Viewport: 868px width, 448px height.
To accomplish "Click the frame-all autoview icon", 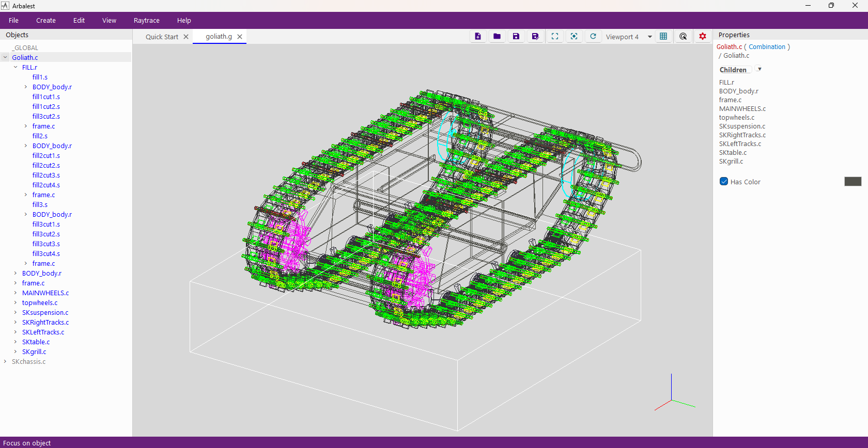I will 555,37.
